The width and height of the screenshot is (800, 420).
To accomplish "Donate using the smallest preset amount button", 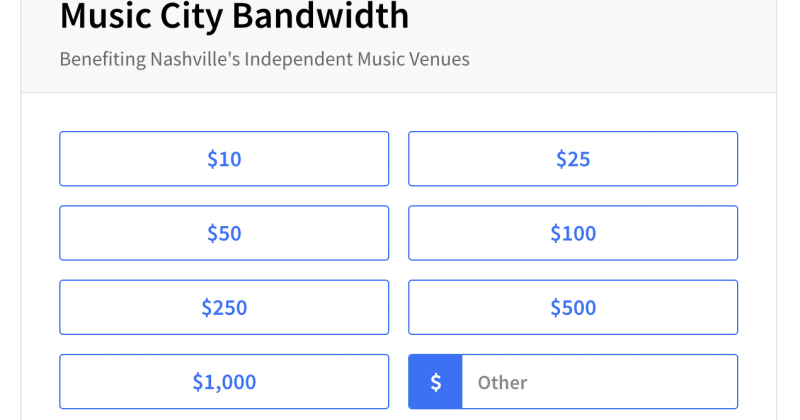I will click(x=224, y=159).
